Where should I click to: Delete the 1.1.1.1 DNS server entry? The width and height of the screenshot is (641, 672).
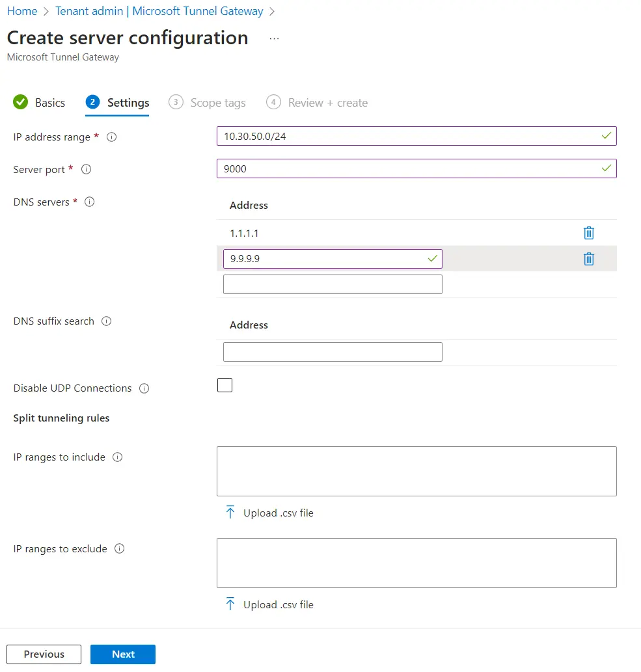click(x=588, y=233)
